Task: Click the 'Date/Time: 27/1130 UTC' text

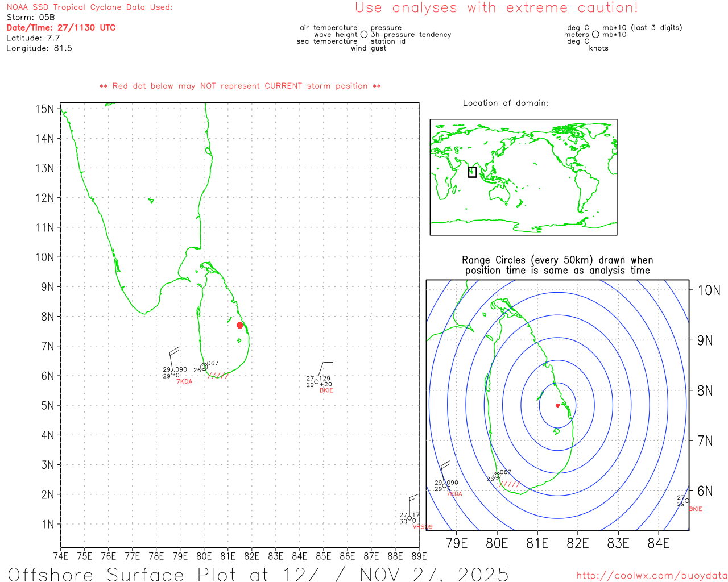Action: tap(61, 28)
